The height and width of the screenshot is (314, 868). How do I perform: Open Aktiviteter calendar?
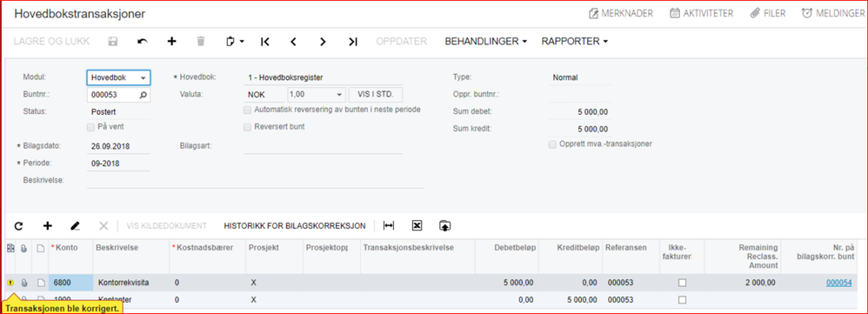tap(701, 13)
